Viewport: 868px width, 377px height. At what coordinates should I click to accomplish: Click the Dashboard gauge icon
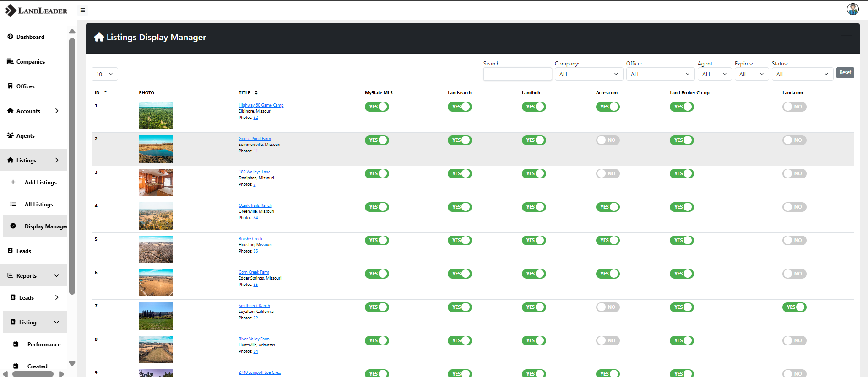click(10, 37)
